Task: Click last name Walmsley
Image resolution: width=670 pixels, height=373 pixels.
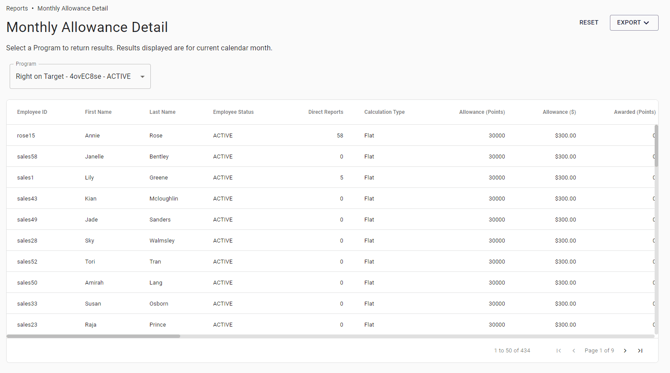Action: point(162,240)
